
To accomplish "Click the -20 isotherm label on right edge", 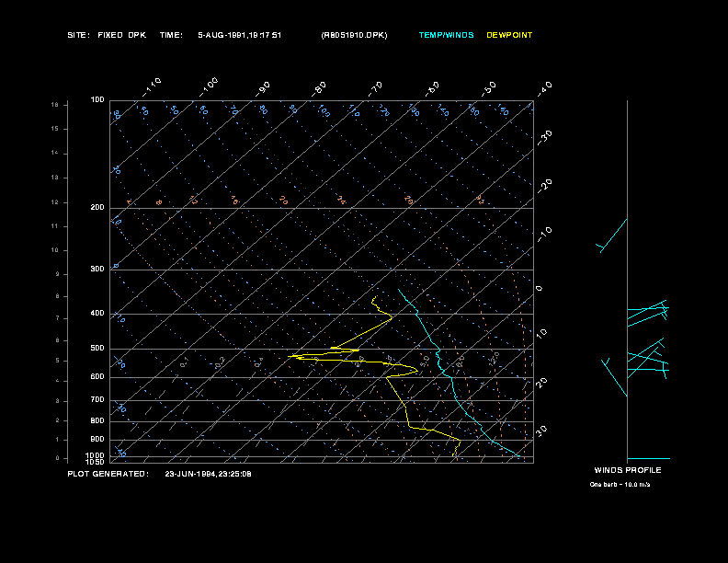I will [x=544, y=186].
